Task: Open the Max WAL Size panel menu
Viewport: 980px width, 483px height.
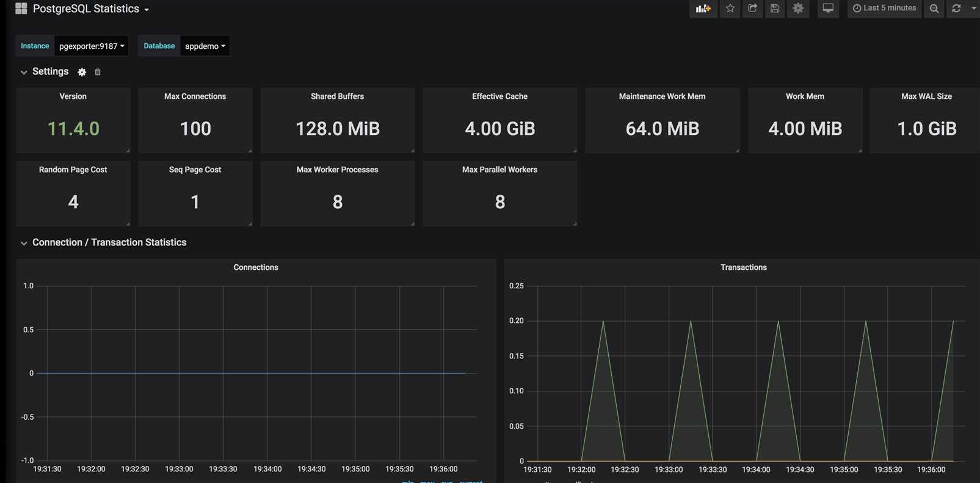Action: pyautogui.click(x=926, y=96)
